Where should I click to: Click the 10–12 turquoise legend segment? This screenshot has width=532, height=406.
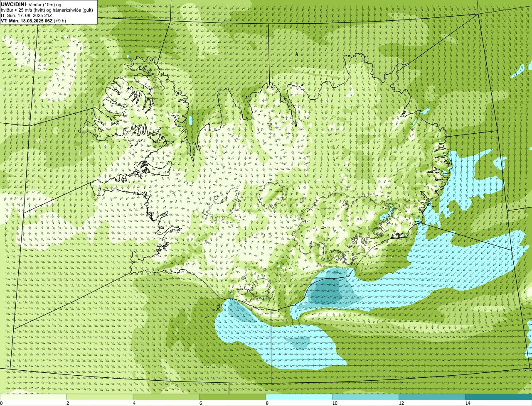click(366, 397)
